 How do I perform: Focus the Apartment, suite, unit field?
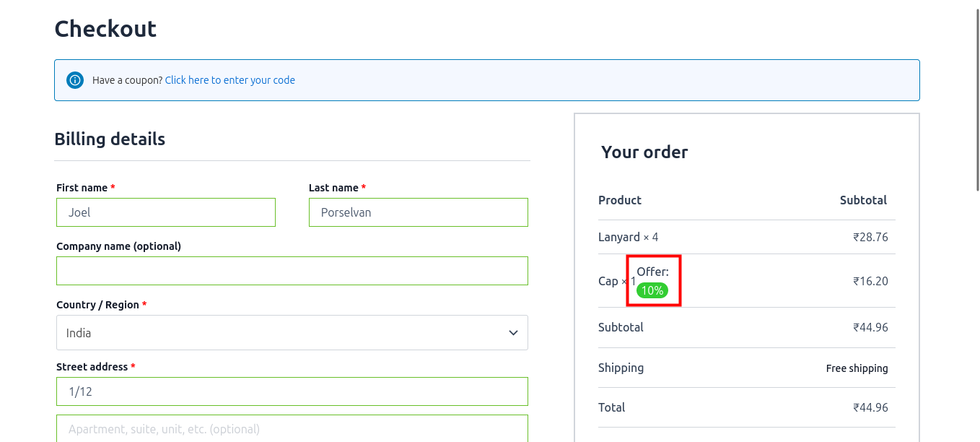(x=292, y=429)
